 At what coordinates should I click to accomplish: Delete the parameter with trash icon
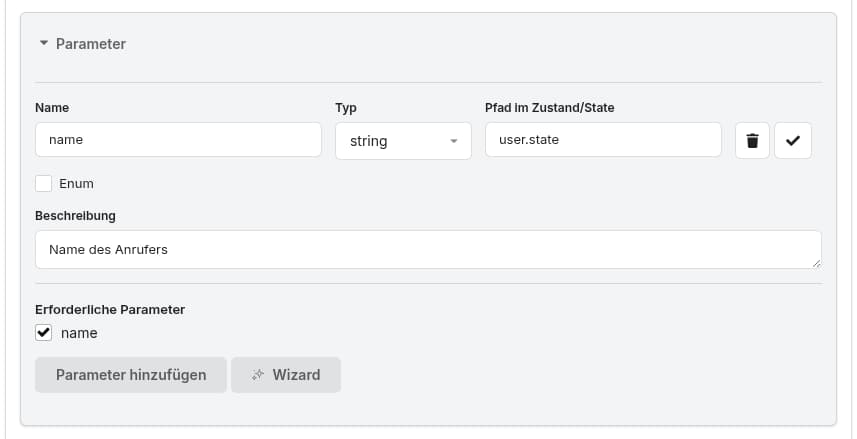coord(753,141)
